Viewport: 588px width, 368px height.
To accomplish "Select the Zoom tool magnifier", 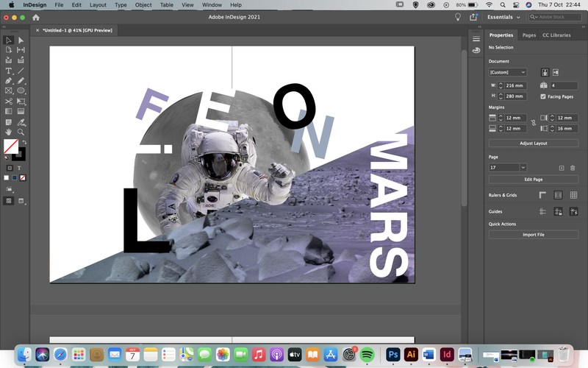I will [21, 132].
